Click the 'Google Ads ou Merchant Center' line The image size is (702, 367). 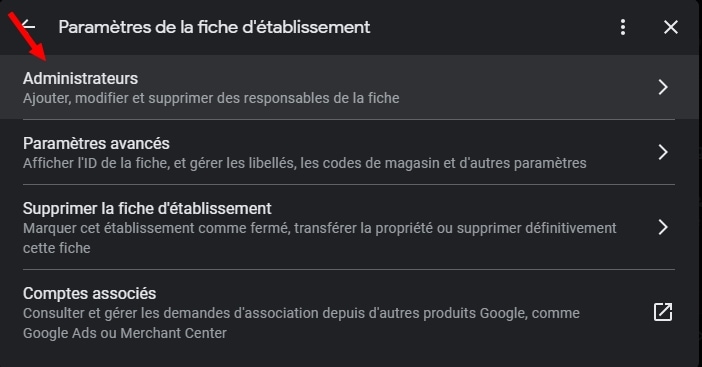(x=125, y=333)
